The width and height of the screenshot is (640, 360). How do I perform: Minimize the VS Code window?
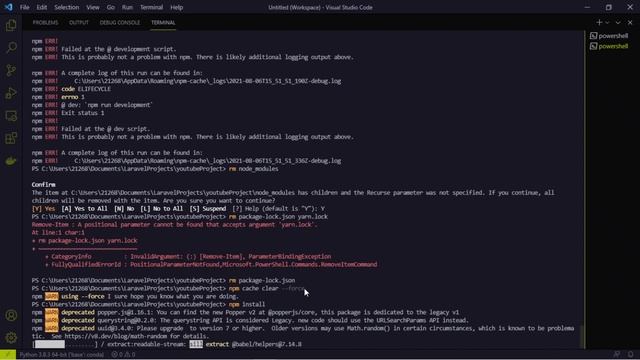pos(587,7)
